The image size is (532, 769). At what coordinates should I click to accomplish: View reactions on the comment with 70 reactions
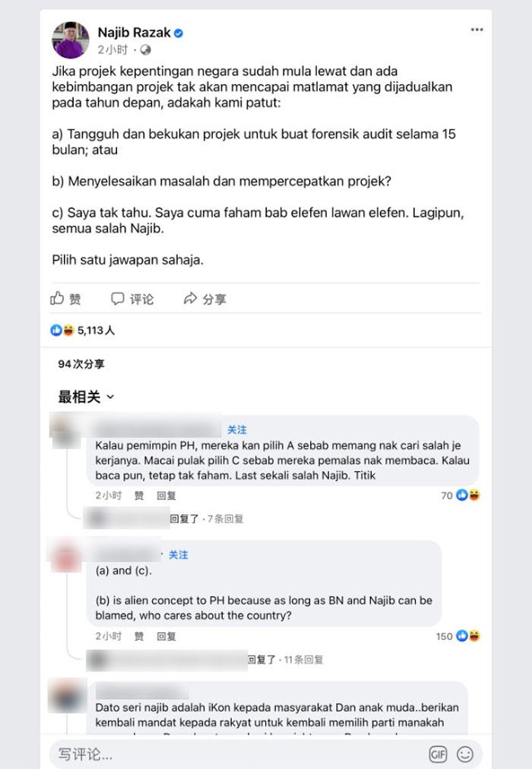(461, 495)
